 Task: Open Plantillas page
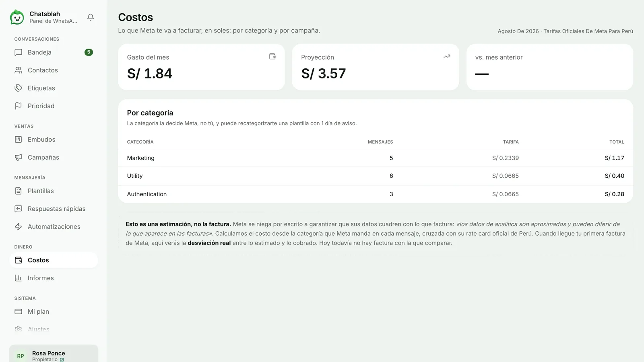coord(54,191)
